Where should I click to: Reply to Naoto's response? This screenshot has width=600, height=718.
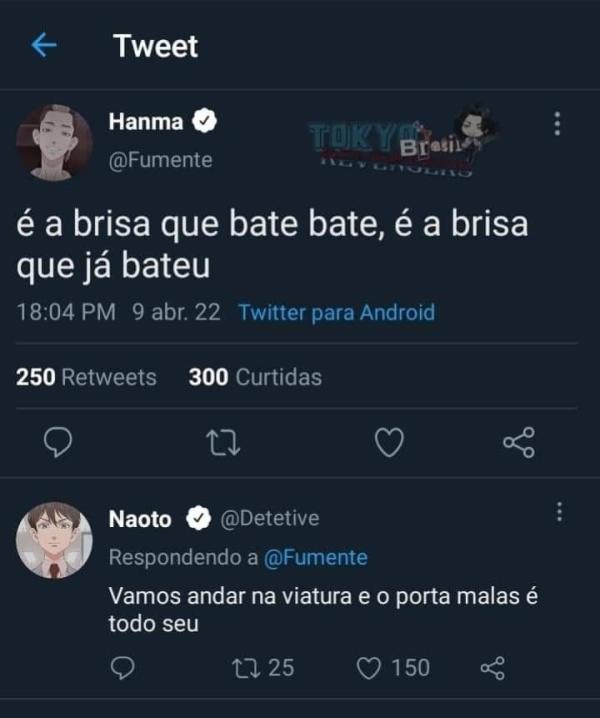[x=121, y=667]
